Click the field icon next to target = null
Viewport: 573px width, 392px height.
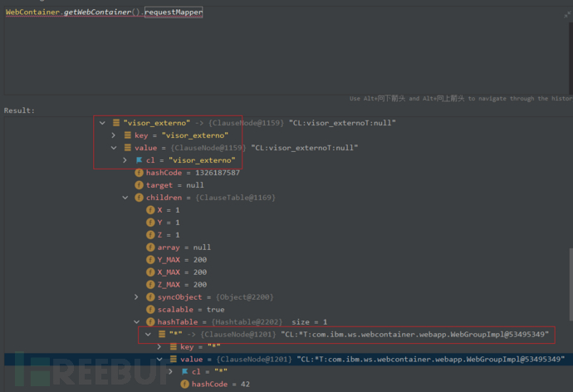[140, 185]
